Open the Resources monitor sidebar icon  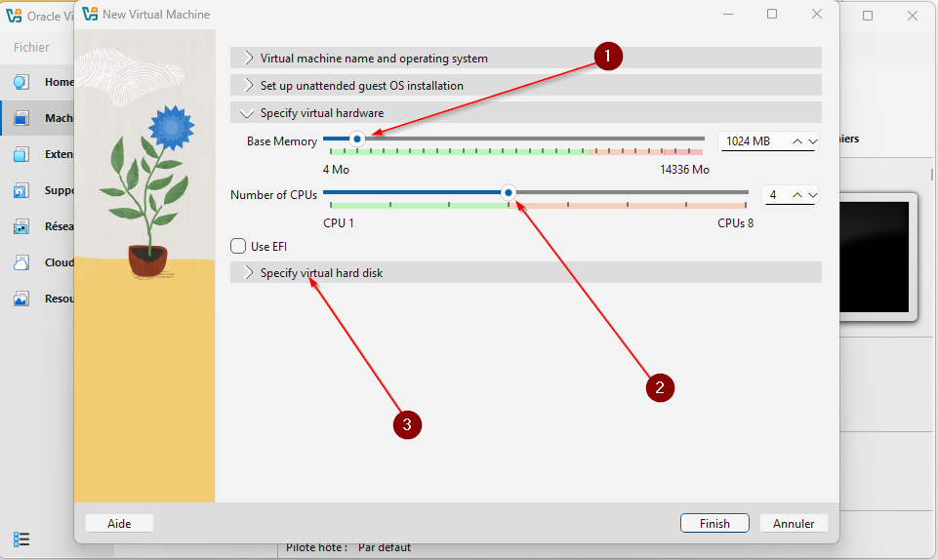(20, 299)
